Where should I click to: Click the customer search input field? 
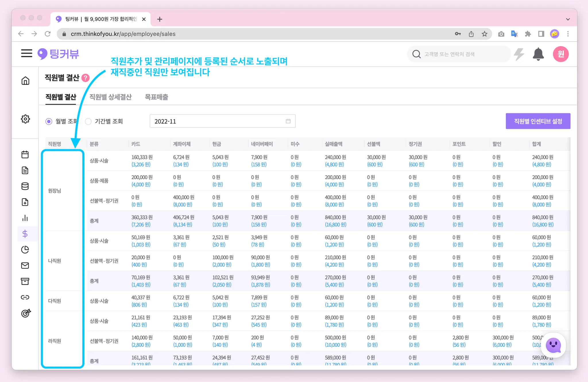(x=459, y=54)
